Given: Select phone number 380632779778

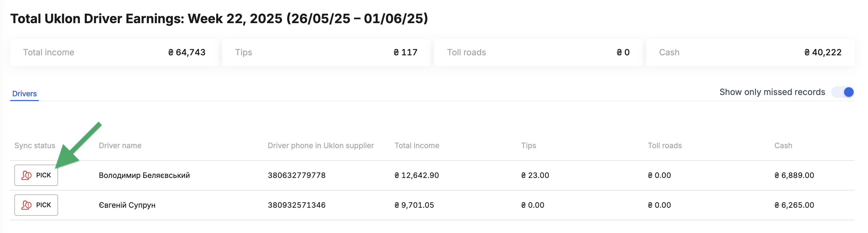Looking at the screenshot, I should [x=297, y=176].
